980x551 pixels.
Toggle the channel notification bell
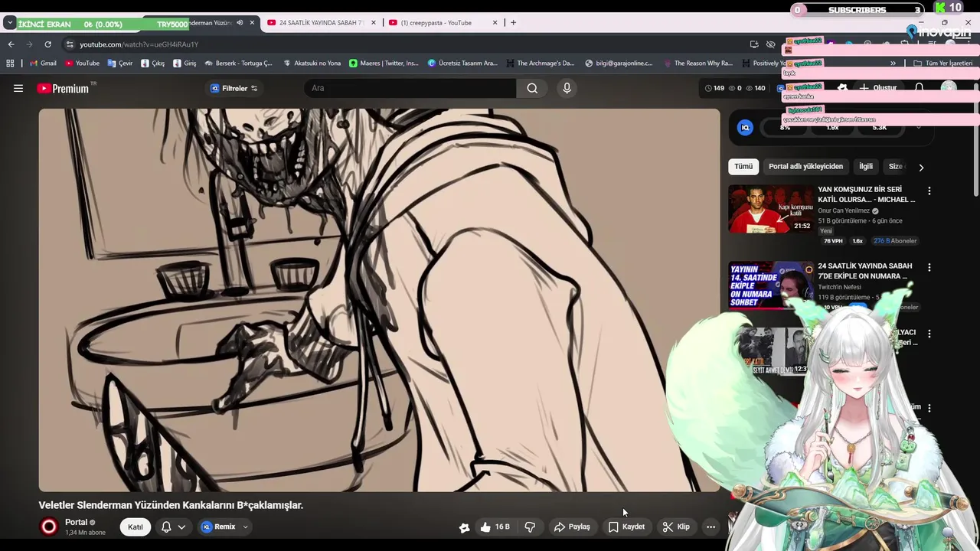pyautogui.click(x=166, y=527)
